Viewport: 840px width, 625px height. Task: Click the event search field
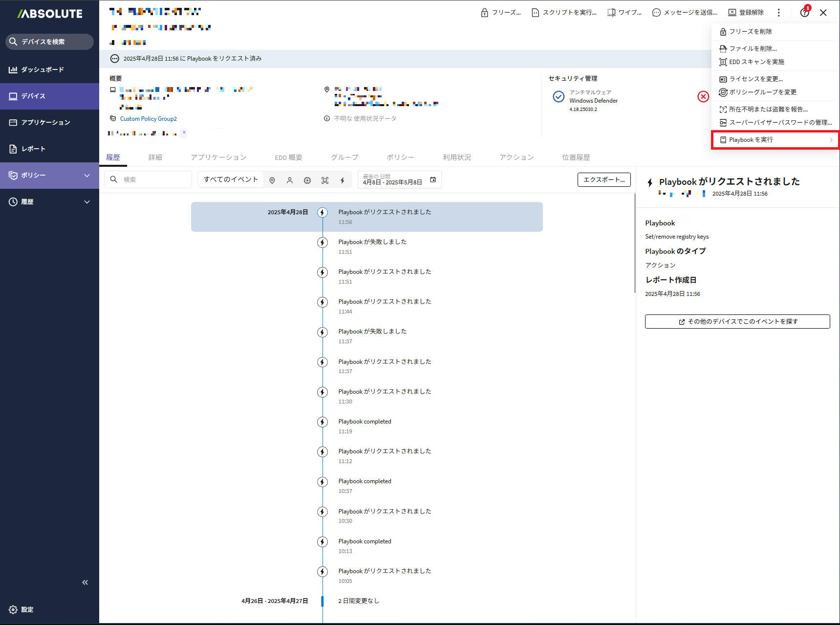click(x=149, y=179)
